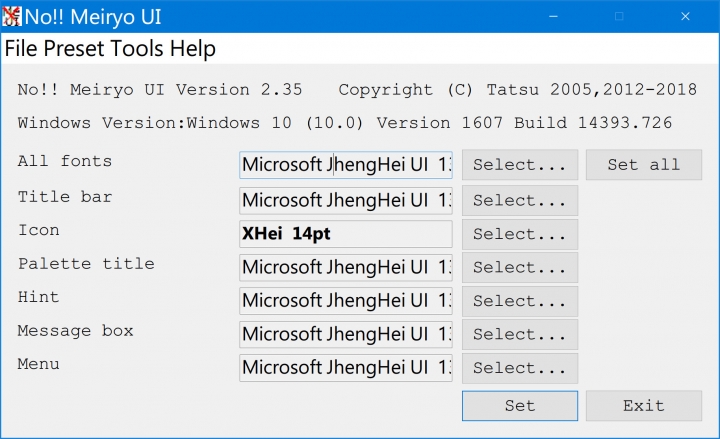Click the Message box font field

click(x=346, y=334)
